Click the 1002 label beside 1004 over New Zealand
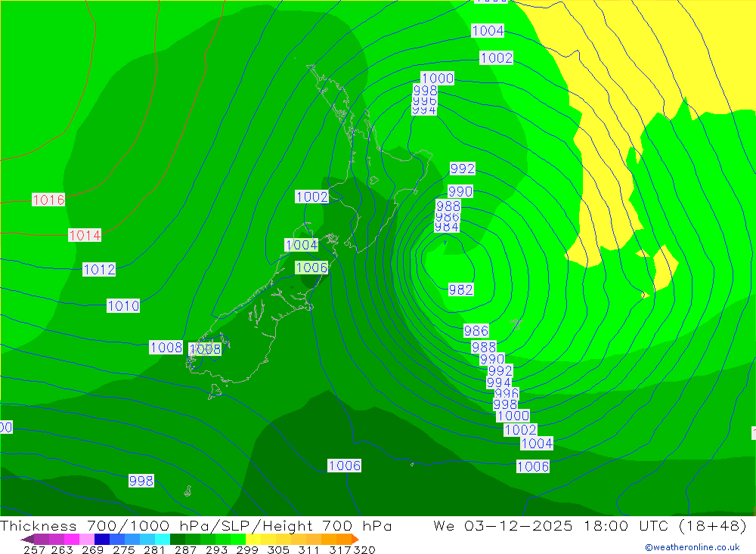 312,197
